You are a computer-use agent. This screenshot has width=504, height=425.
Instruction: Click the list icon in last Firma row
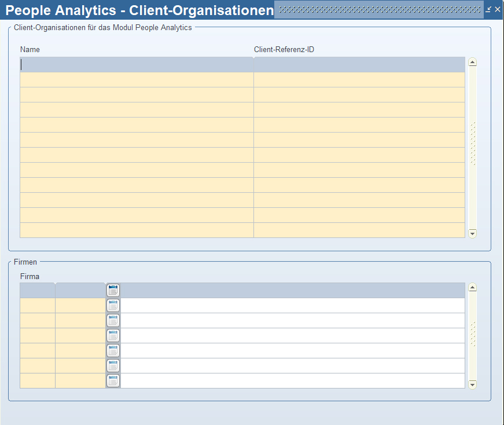point(113,380)
